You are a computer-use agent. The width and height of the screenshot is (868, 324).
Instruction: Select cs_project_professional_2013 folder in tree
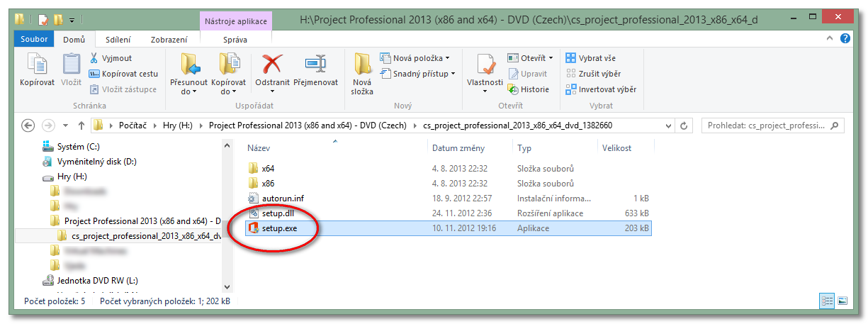pyautogui.click(x=139, y=236)
